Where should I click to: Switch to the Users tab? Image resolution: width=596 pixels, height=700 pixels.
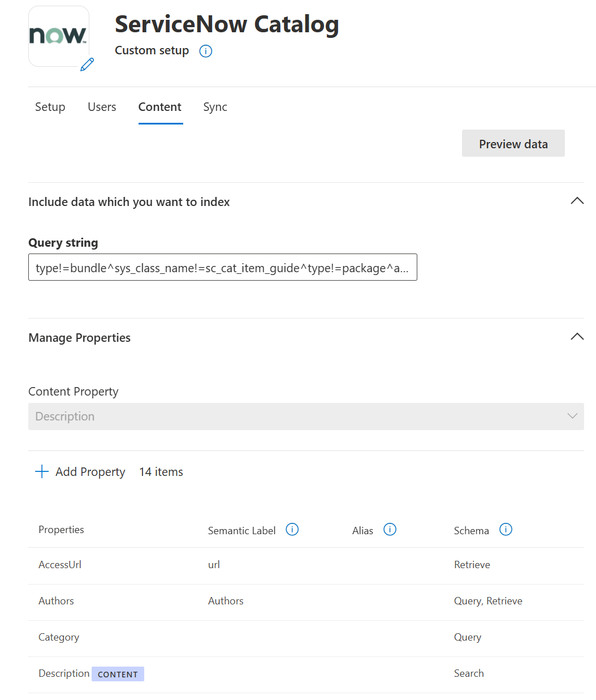coord(102,107)
